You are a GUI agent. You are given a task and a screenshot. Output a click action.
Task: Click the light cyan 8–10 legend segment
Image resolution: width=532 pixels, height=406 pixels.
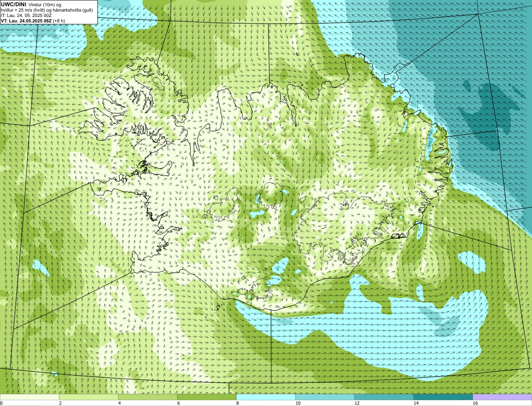click(x=266, y=397)
